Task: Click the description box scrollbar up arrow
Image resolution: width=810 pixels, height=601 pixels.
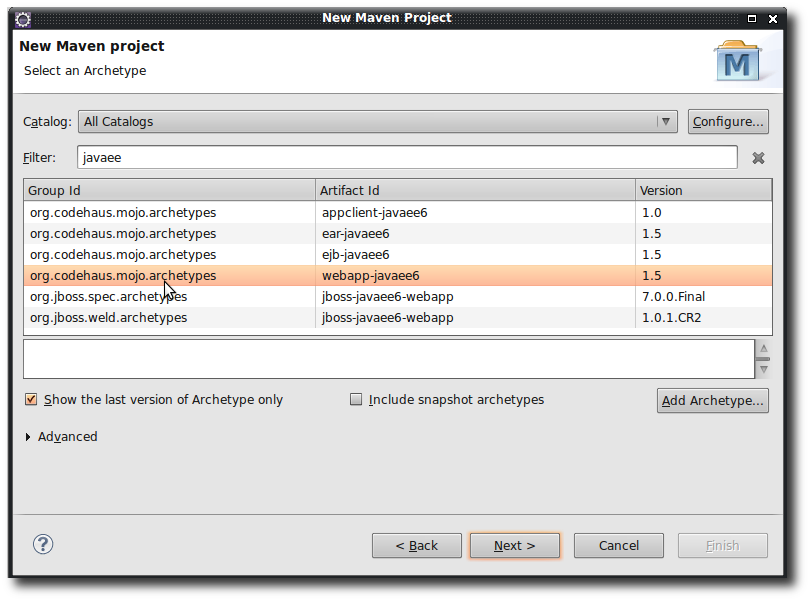Action: pos(763,348)
